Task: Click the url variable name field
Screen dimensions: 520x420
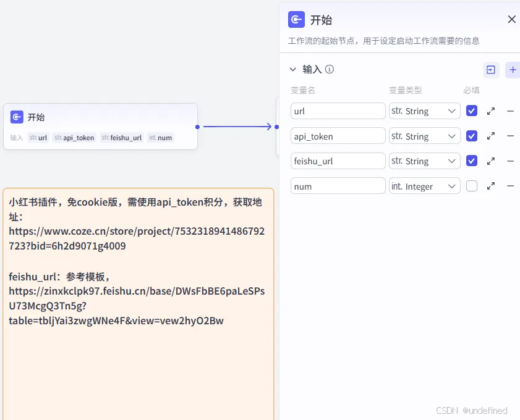Action: point(338,111)
